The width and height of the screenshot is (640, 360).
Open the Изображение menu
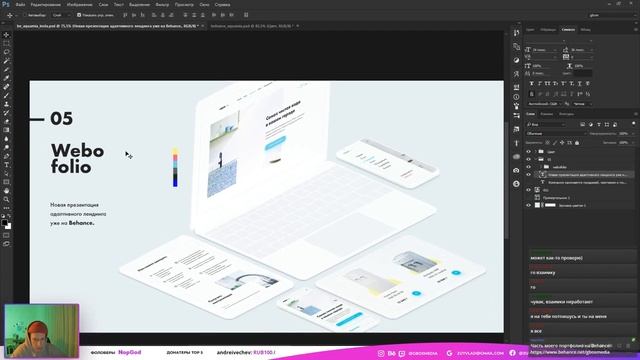click(x=80, y=4)
